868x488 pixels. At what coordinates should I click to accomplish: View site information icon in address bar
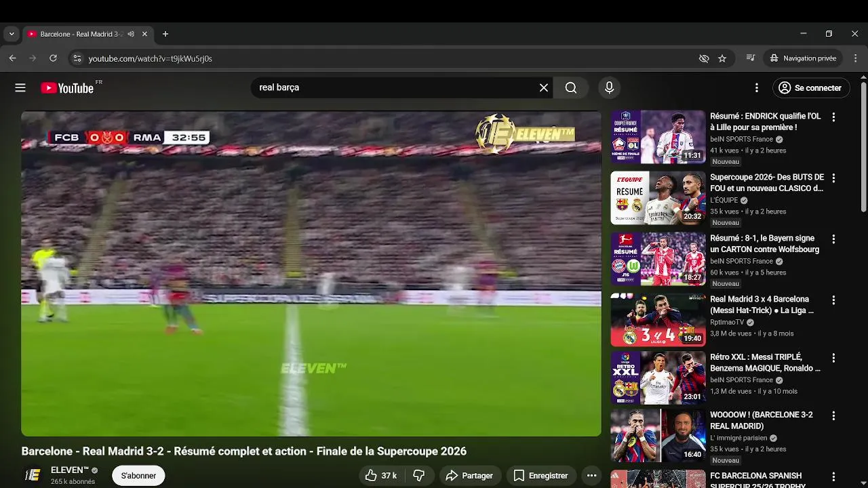pyautogui.click(x=77, y=58)
